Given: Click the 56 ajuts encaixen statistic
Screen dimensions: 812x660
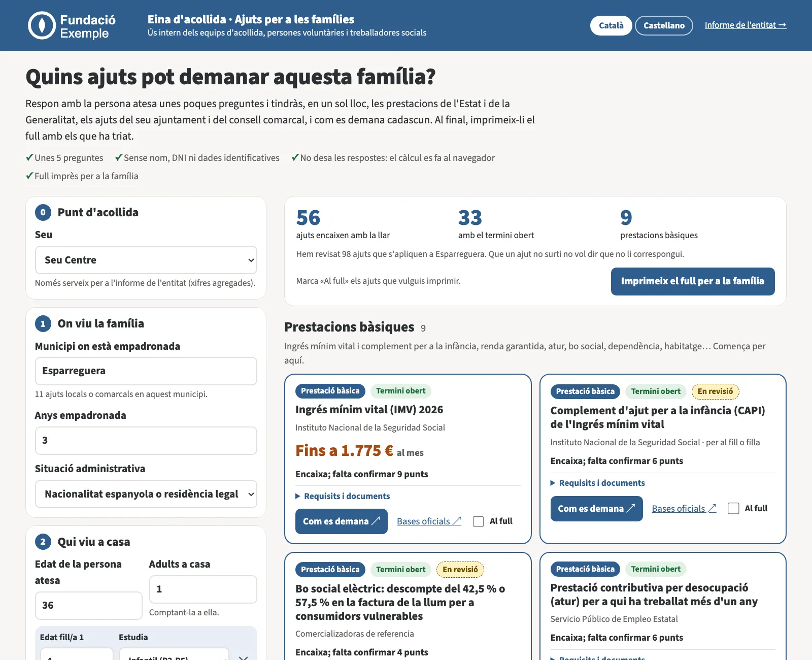Looking at the screenshot, I should click(343, 224).
